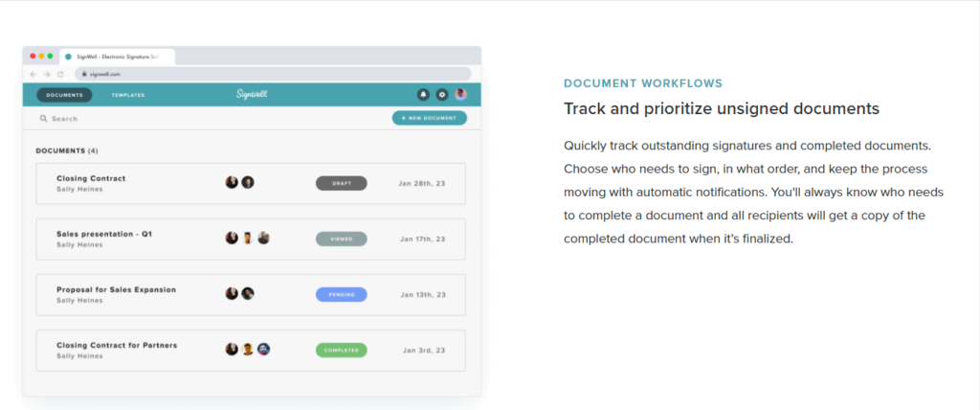
Task: Open the user profile avatar in header
Action: [x=460, y=95]
